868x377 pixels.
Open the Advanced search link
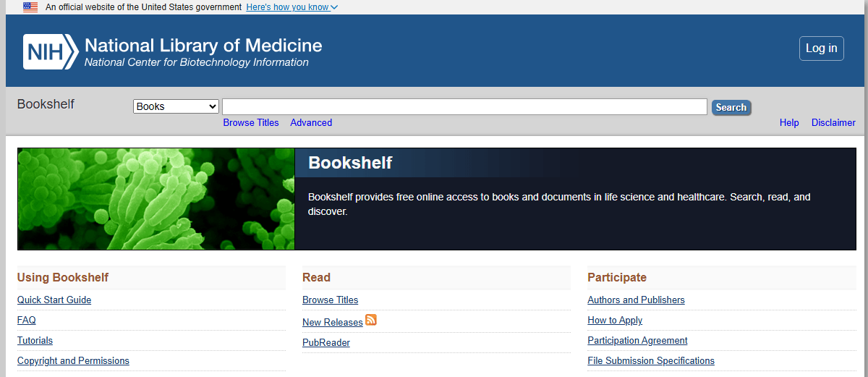pyautogui.click(x=311, y=123)
